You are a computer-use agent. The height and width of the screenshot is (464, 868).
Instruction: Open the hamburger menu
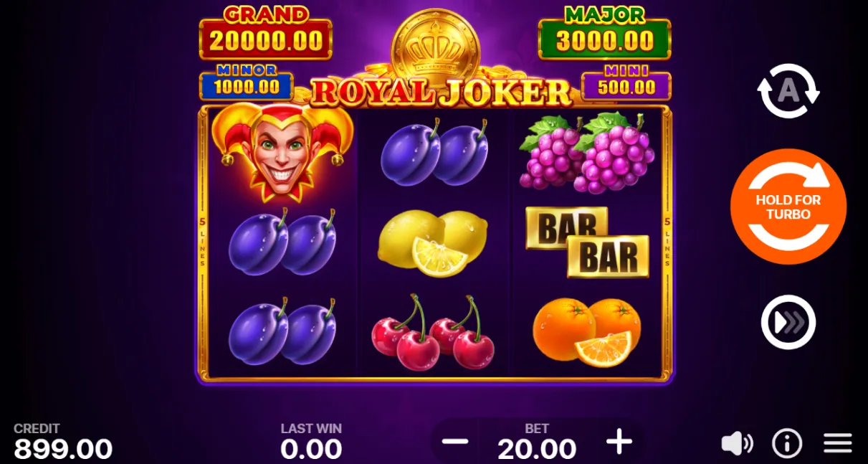tap(837, 443)
